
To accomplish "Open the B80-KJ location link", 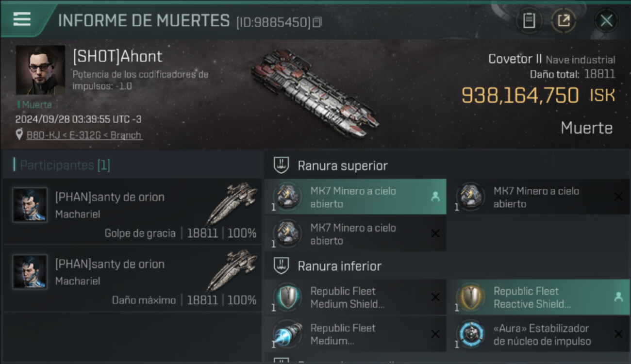I will coord(84,135).
